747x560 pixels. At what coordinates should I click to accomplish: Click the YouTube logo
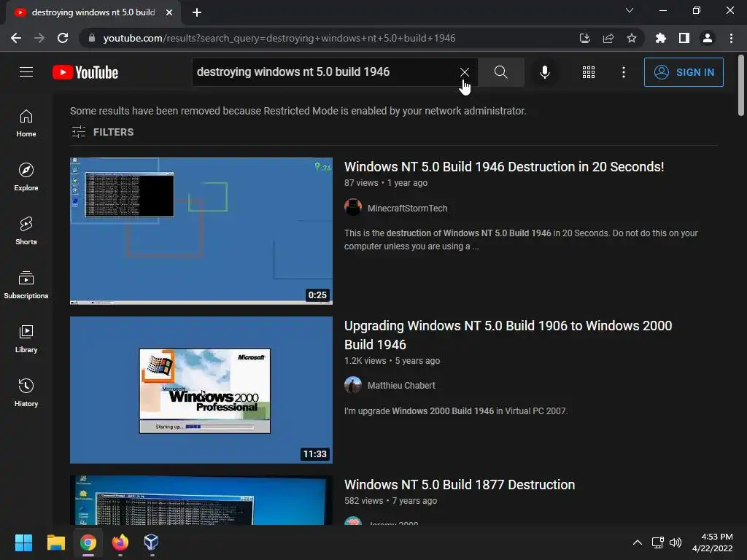(x=85, y=72)
